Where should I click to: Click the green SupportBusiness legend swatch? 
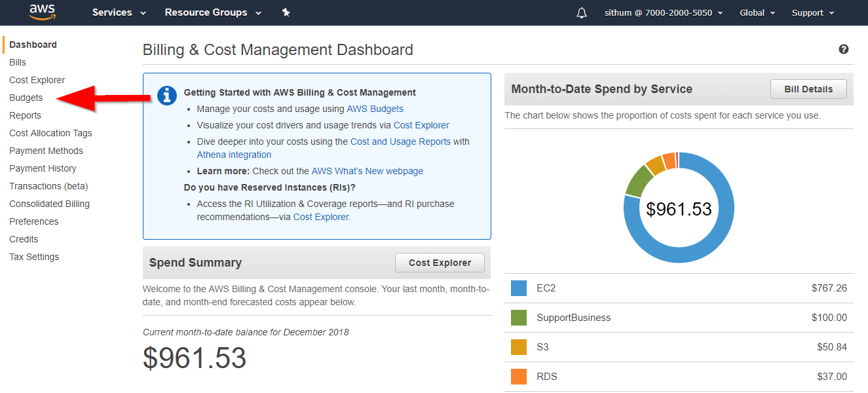coord(519,318)
